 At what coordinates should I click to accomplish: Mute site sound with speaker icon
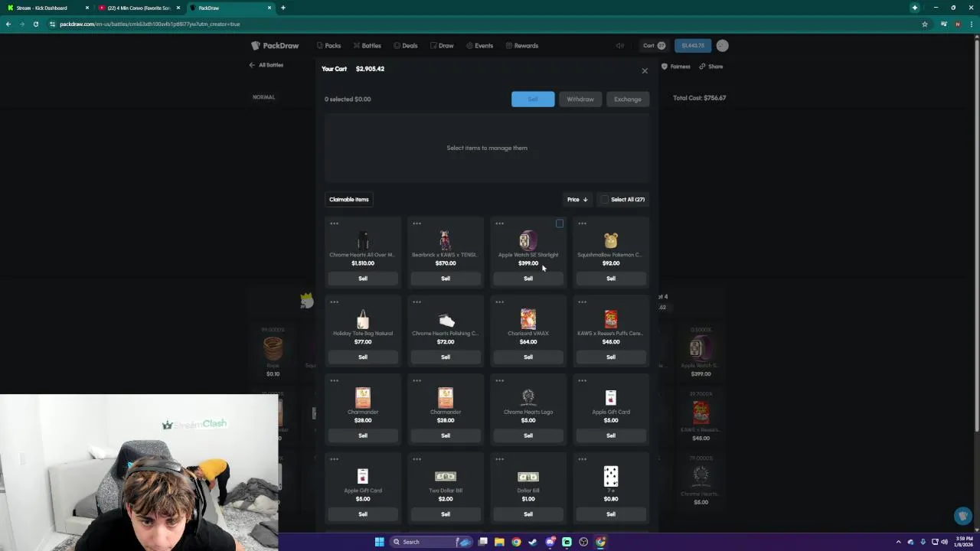620,46
